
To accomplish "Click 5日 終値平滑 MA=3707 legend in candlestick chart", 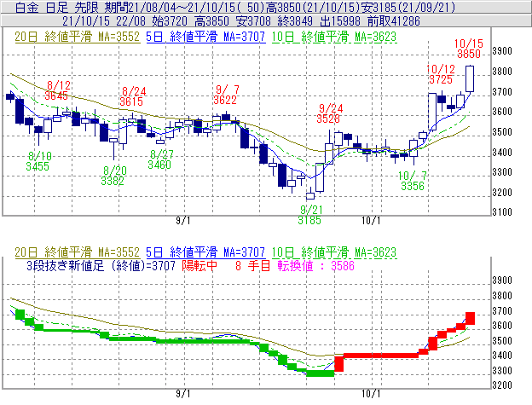I will pyautogui.click(x=205, y=37).
